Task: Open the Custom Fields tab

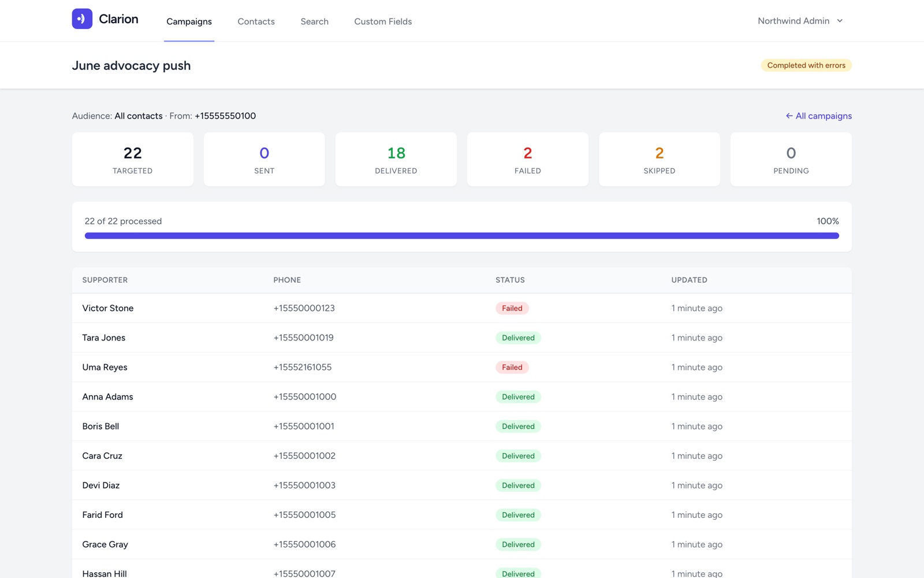Action: point(383,21)
